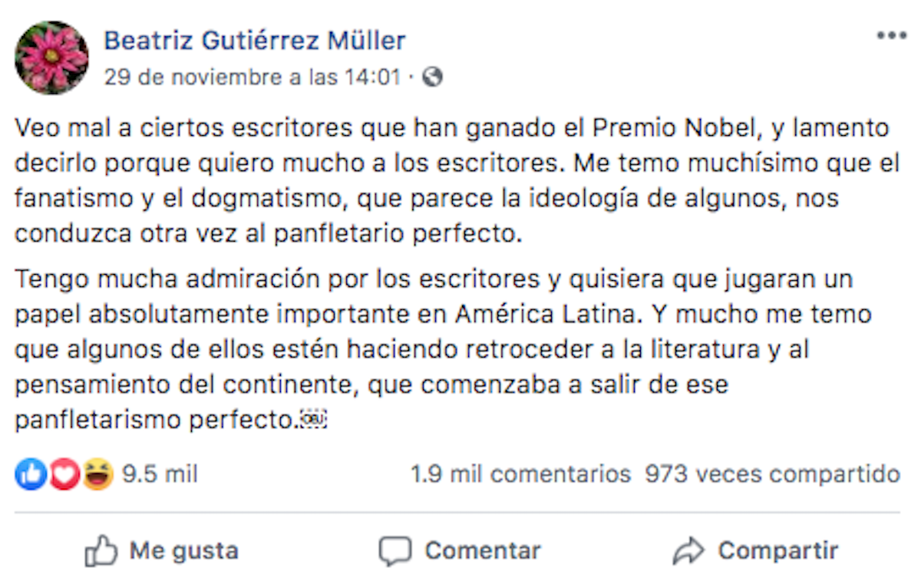Click the paragraph starting with "Tengo mucha admiración"
Image resolution: width=921 pixels, height=588 pixels.
[434, 350]
